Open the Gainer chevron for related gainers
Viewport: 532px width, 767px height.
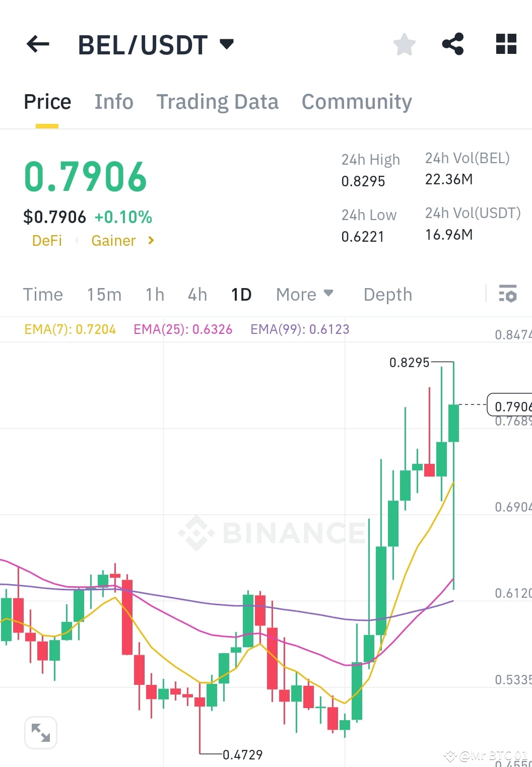151,241
